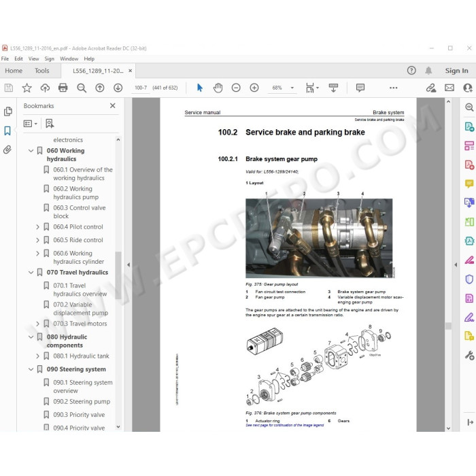Collapse the 060 Working hydraulics bookmark
The width and height of the screenshot is (476, 476).
(31, 150)
